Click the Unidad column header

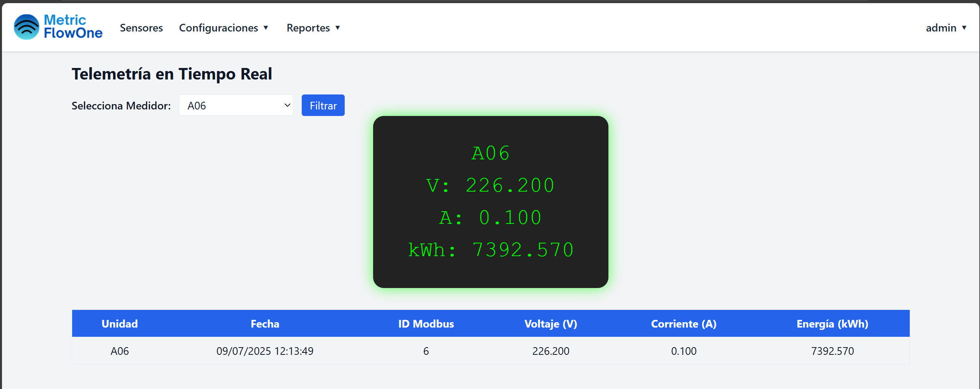tap(119, 324)
